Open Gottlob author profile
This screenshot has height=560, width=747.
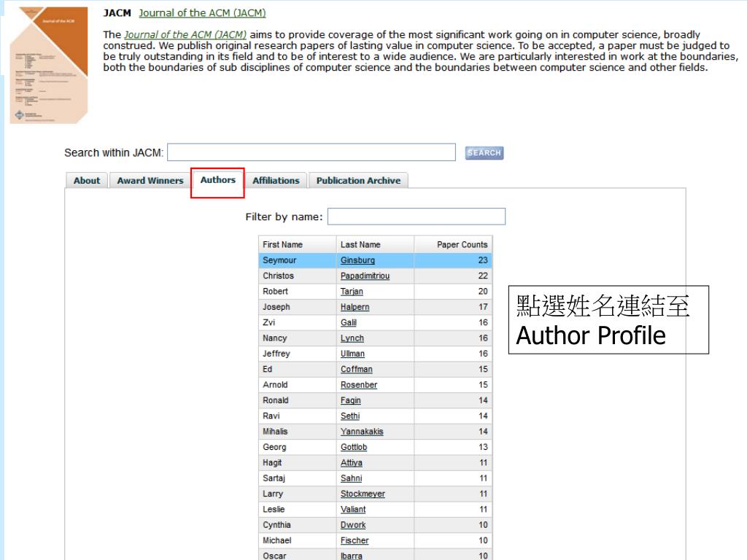pos(354,447)
